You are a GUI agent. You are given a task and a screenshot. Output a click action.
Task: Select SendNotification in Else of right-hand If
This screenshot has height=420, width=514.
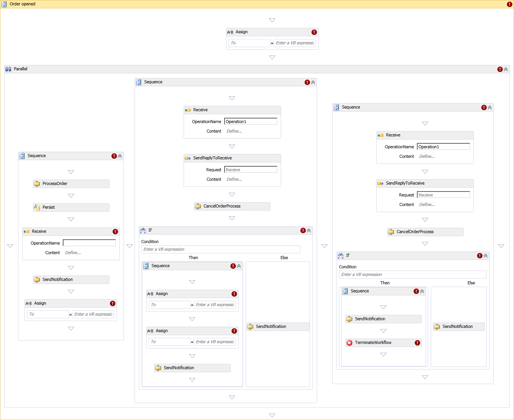(x=459, y=327)
